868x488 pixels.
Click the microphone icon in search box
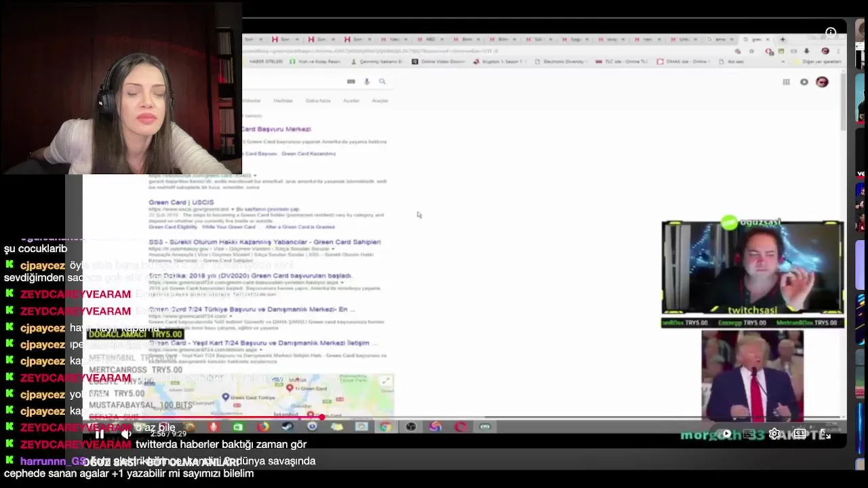coord(367,81)
